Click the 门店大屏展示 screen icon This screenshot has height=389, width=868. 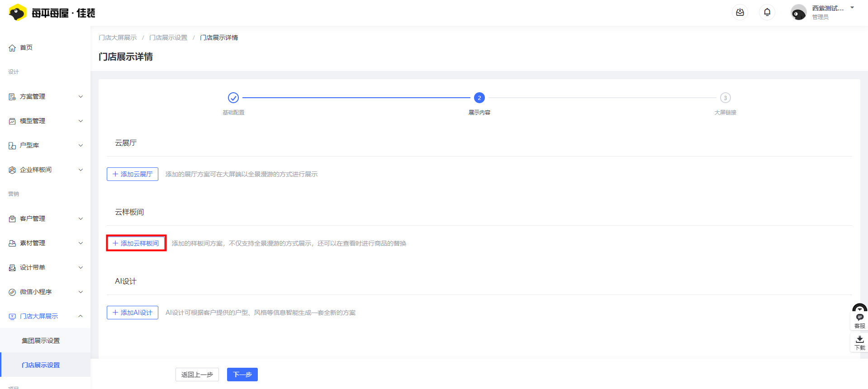pyautogui.click(x=12, y=317)
